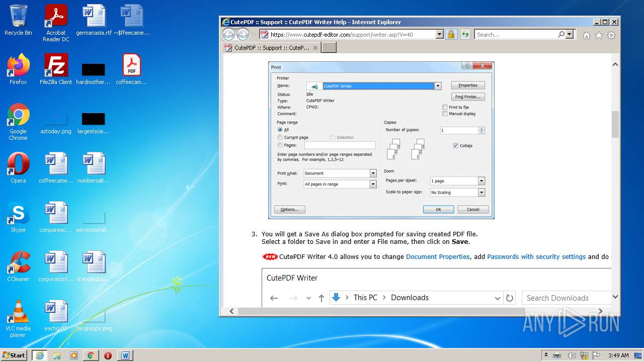The width and height of the screenshot is (644, 362).
Task: Click the Find Printer button
Action: (x=468, y=97)
